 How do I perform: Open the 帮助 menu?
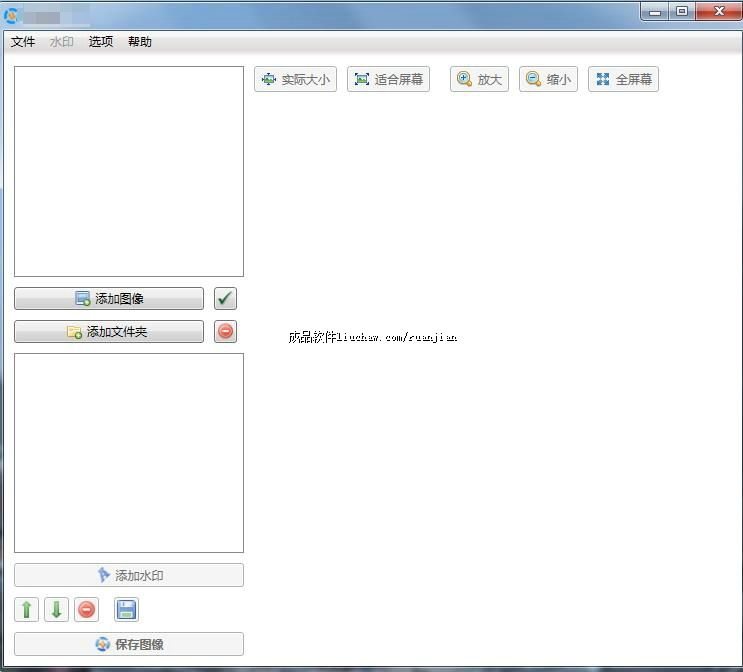pyautogui.click(x=140, y=42)
